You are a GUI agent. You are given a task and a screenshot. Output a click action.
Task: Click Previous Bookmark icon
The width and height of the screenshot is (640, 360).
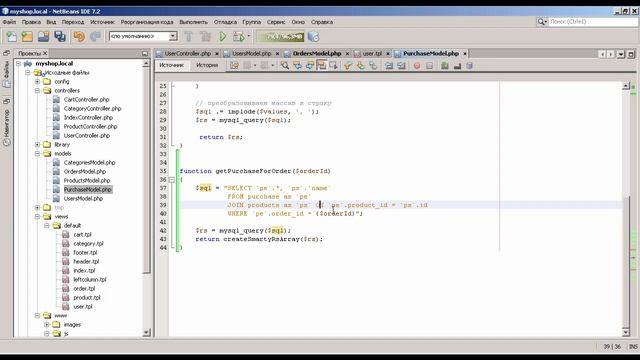[348, 65]
